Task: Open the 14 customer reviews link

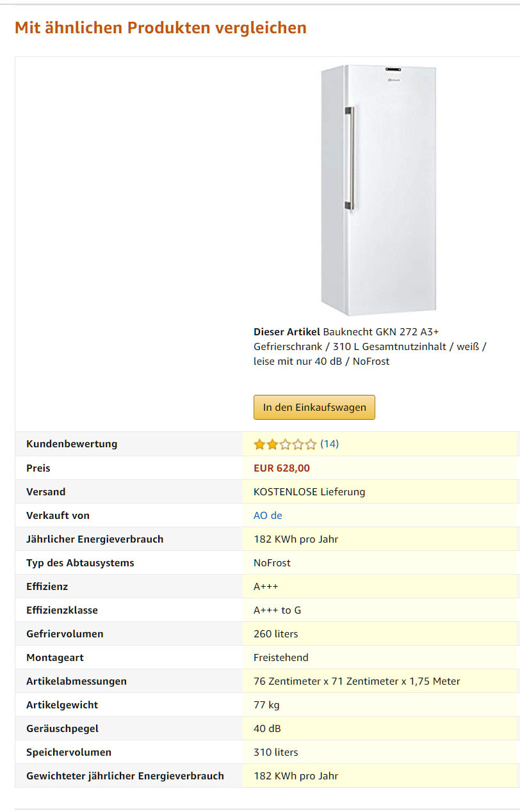Action: (329, 444)
